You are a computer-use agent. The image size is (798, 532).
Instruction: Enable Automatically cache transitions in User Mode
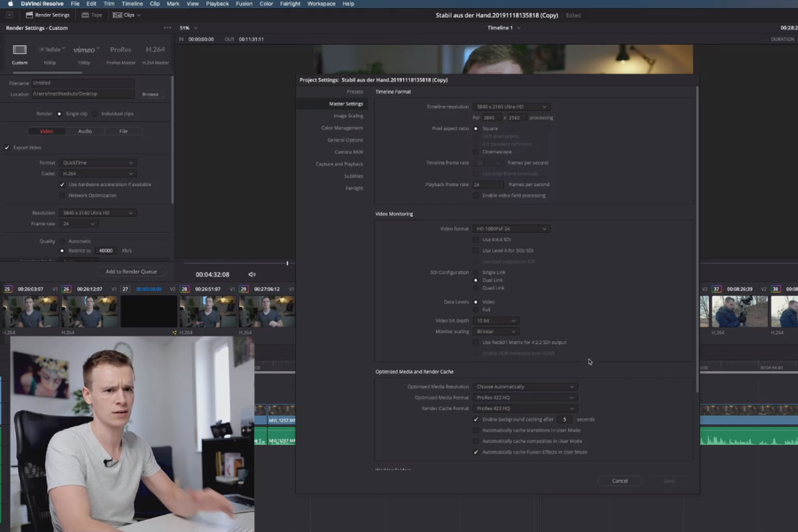tap(475, 430)
